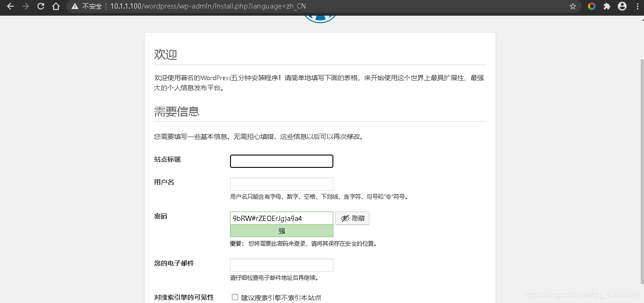Click the 用户名 text field
This screenshot has height=303, width=644.
click(282, 184)
